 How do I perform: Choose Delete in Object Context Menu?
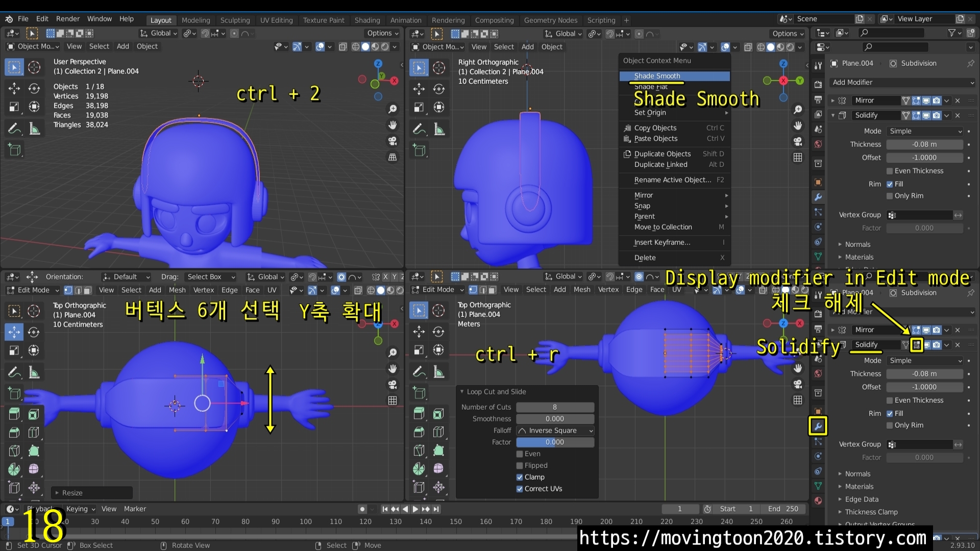[674, 258]
